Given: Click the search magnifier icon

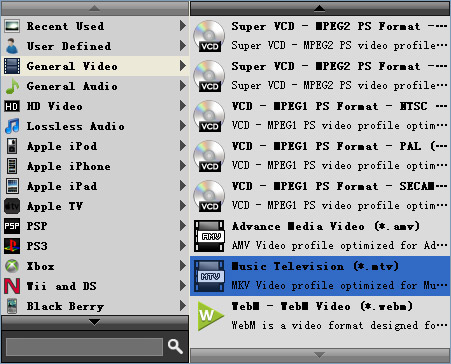Looking at the screenshot, I should tap(175, 347).
